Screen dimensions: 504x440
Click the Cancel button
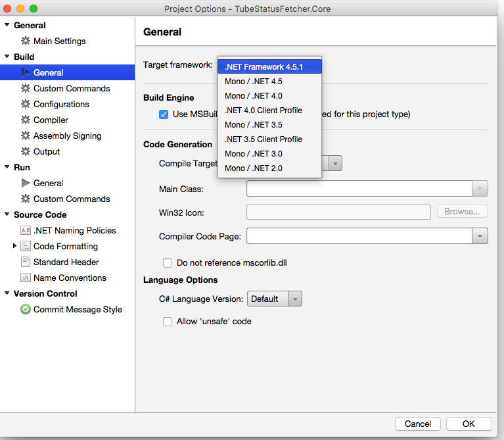pos(418,424)
